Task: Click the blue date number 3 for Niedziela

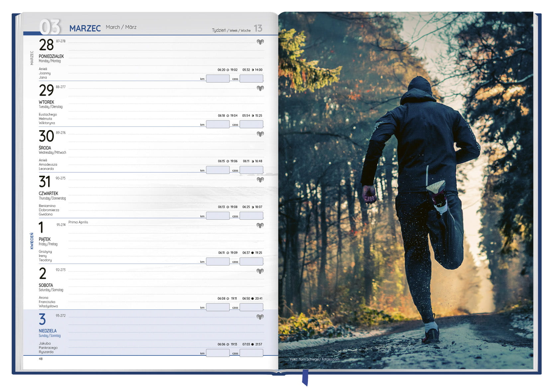Action: (42, 319)
